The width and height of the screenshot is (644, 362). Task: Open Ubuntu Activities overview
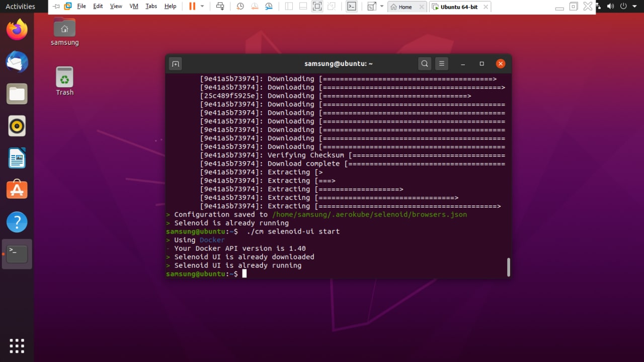tap(20, 7)
